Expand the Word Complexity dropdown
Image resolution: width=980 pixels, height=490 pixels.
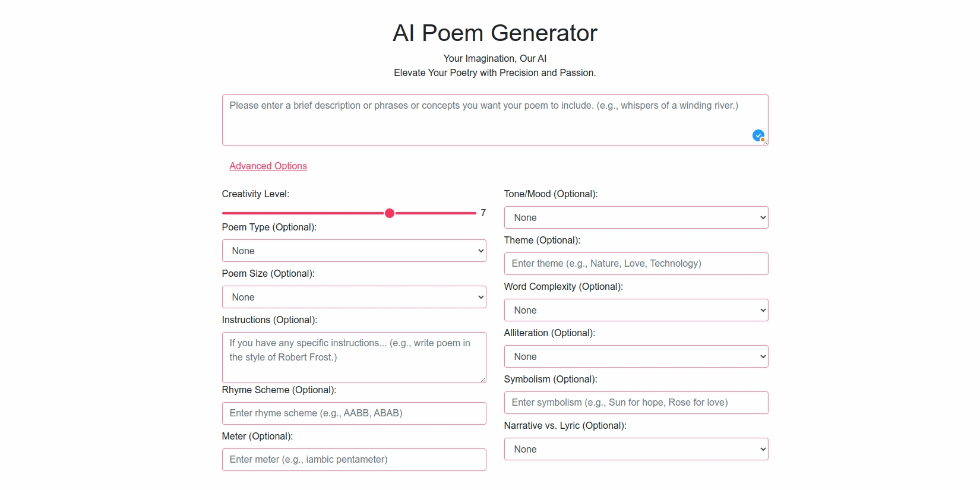pyautogui.click(x=636, y=310)
